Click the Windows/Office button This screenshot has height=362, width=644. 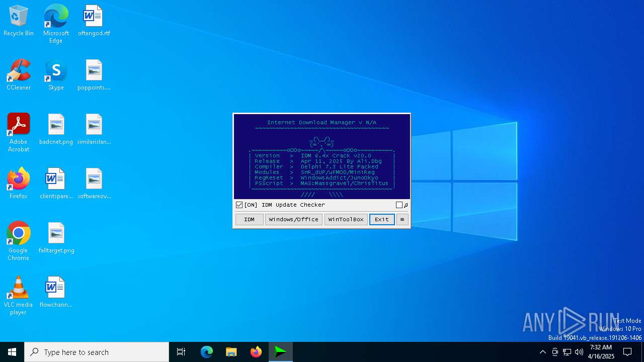[294, 219]
